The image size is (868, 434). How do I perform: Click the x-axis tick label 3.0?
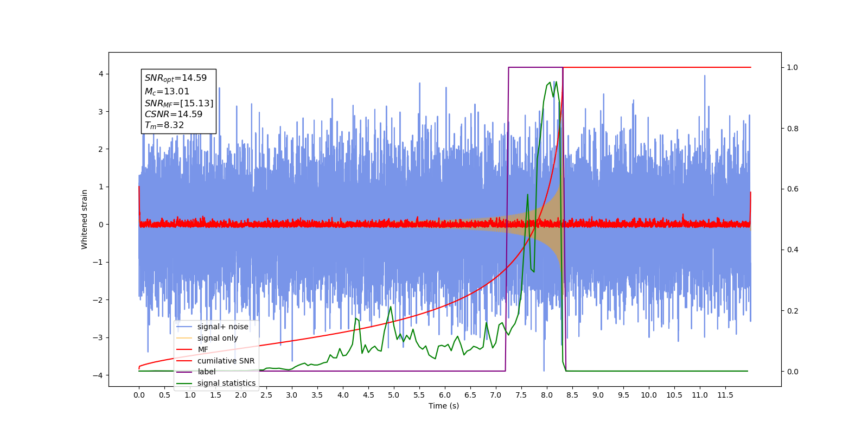click(292, 395)
